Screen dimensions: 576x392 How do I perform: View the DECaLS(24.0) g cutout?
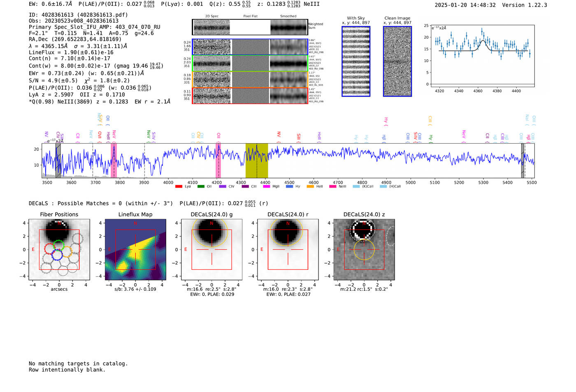(212, 250)
